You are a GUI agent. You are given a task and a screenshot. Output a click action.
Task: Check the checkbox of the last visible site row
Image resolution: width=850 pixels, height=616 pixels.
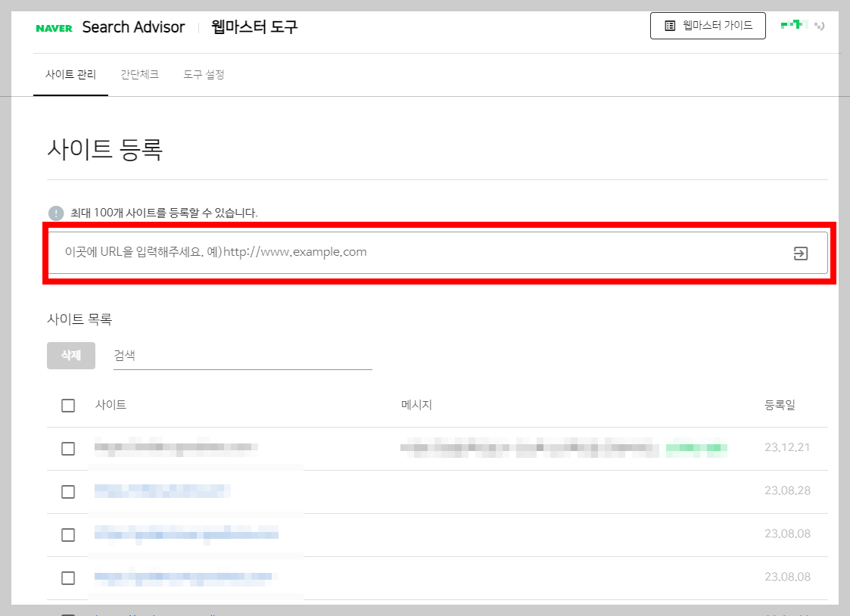click(x=67, y=577)
